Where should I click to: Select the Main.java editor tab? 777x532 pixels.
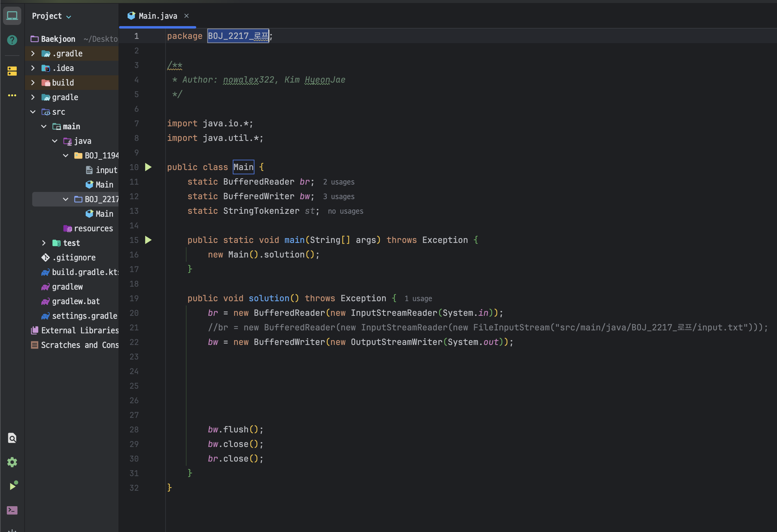point(157,16)
